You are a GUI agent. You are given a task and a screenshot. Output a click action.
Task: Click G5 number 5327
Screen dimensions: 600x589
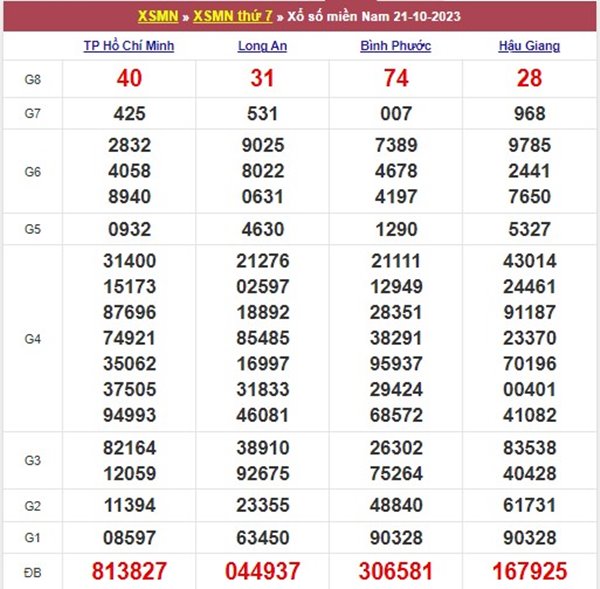click(530, 230)
